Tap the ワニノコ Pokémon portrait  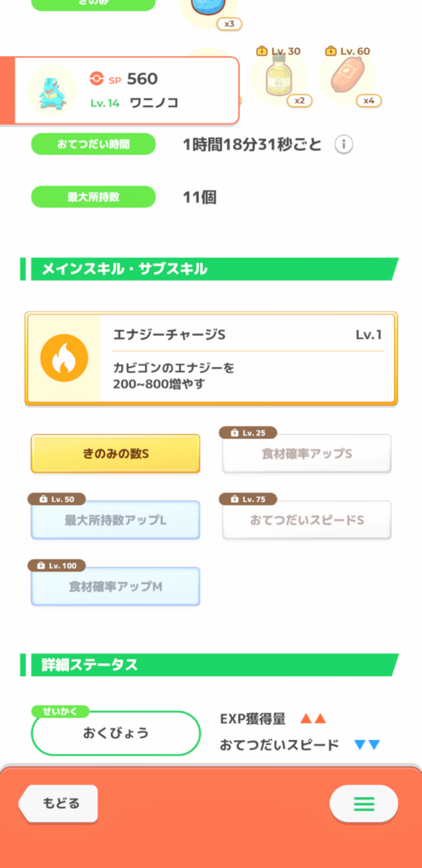coord(52,90)
